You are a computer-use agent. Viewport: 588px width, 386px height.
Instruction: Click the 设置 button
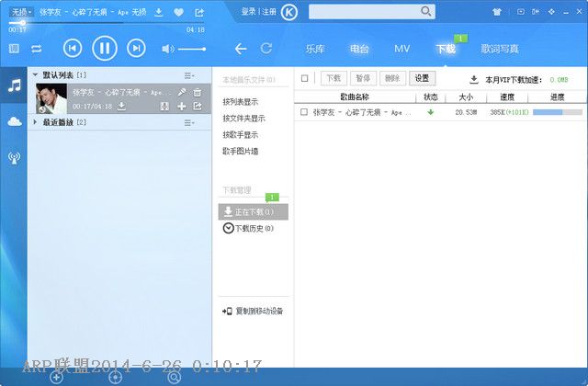click(x=421, y=78)
